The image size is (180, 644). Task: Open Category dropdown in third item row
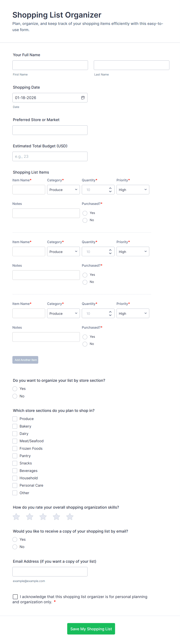[x=63, y=313]
